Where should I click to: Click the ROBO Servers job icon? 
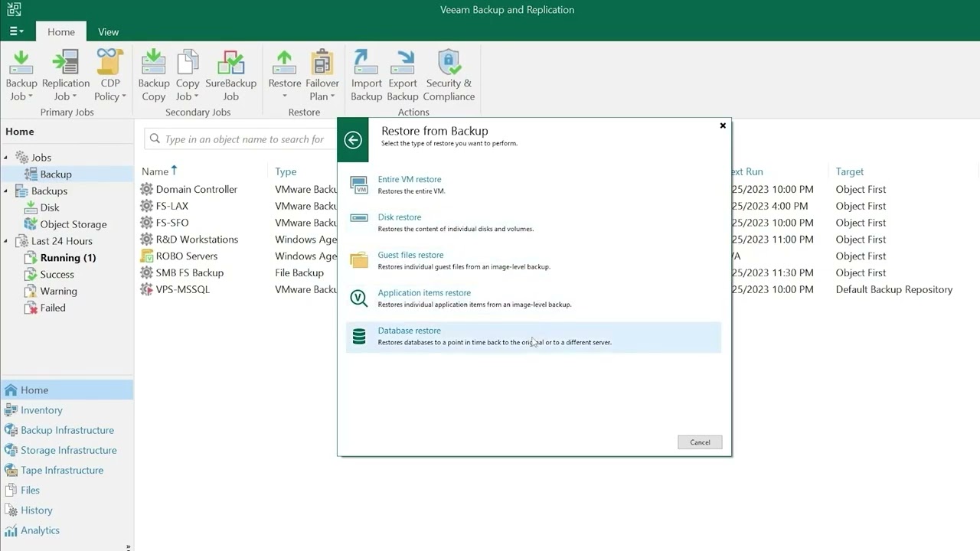(x=146, y=256)
